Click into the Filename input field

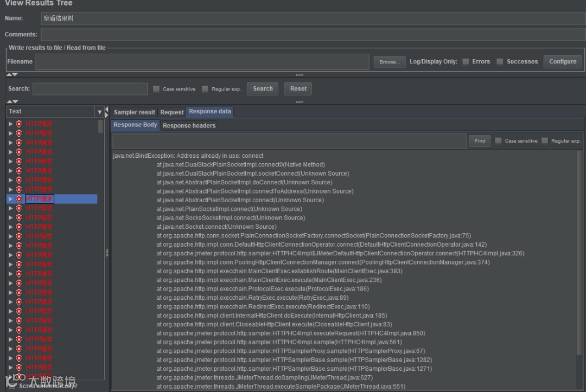[x=202, y=62]
